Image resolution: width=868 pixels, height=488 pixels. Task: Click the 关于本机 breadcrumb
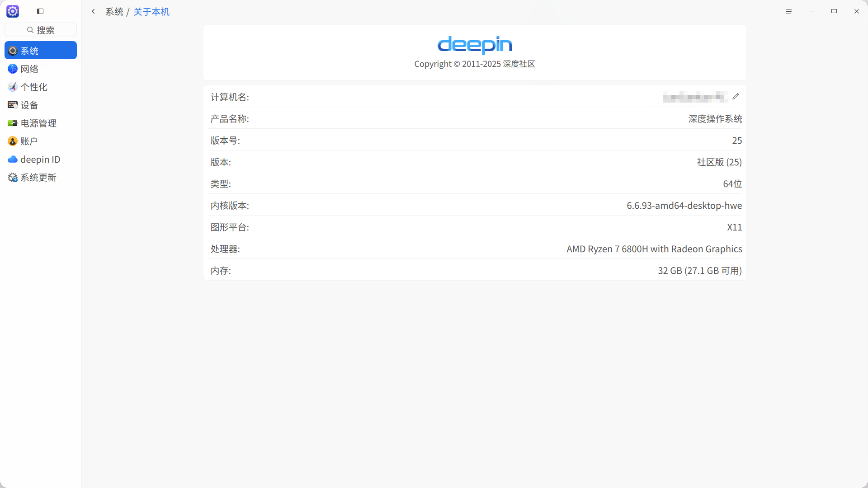pos(151,11)
